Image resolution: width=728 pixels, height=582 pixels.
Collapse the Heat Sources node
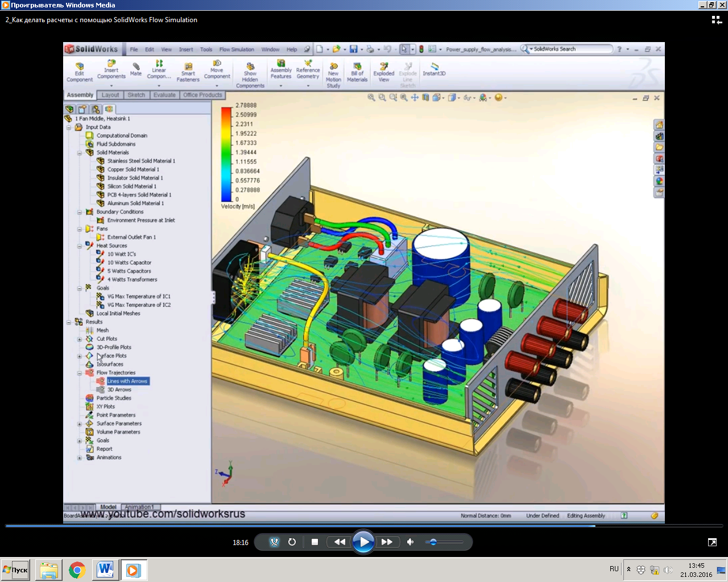click(80, 246)
